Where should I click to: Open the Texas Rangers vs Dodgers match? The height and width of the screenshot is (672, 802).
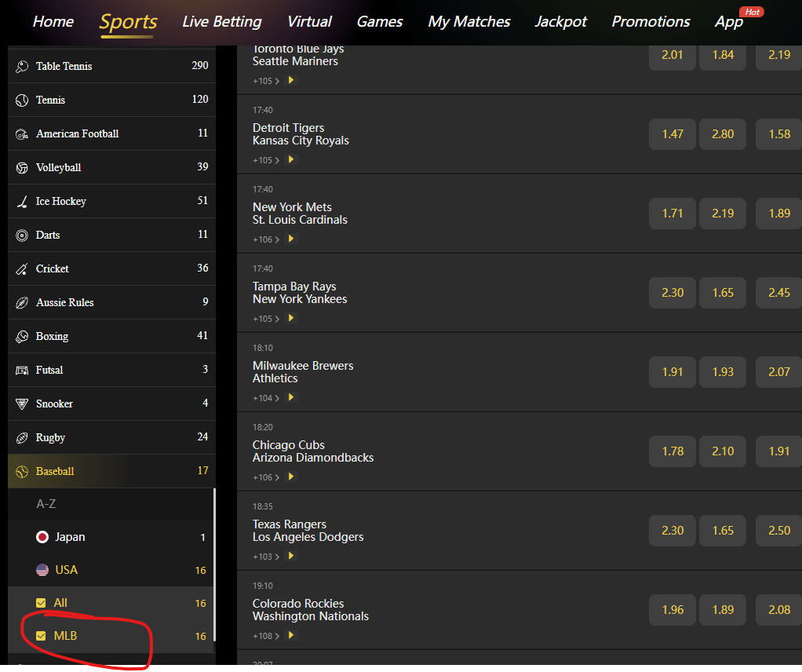(308, 531)
